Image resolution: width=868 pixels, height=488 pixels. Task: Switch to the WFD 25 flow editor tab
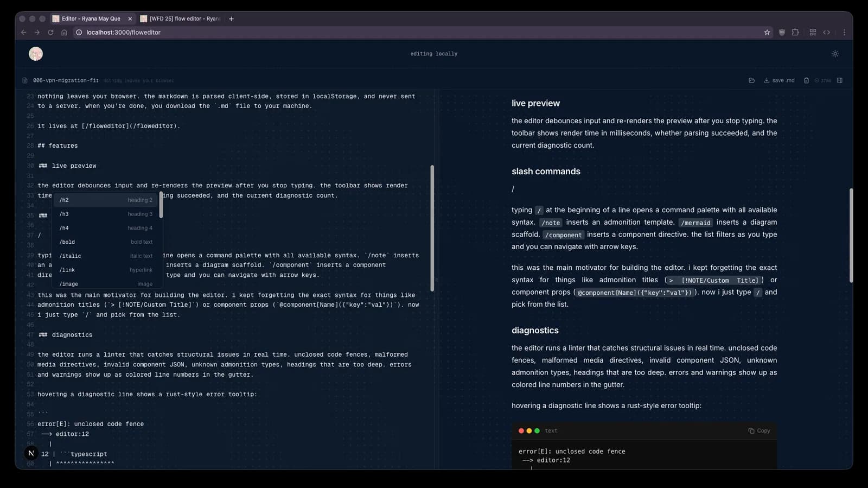coord(181,18)
